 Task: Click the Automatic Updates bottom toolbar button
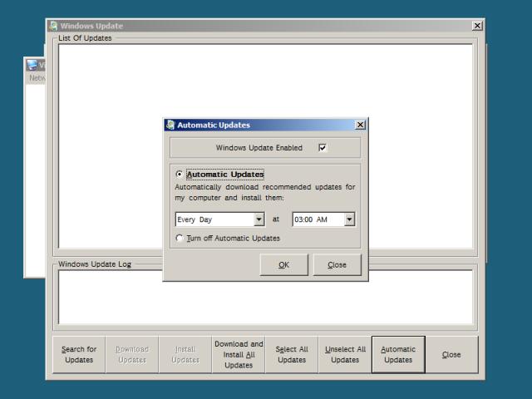(398, 355)
